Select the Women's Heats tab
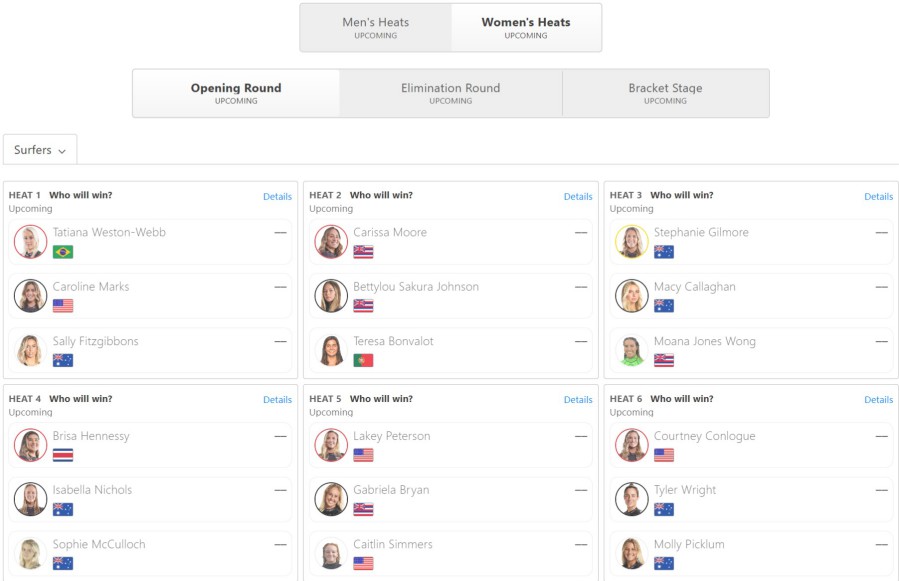899x581 pixels. pyautogui.click(x=526, y=28)
